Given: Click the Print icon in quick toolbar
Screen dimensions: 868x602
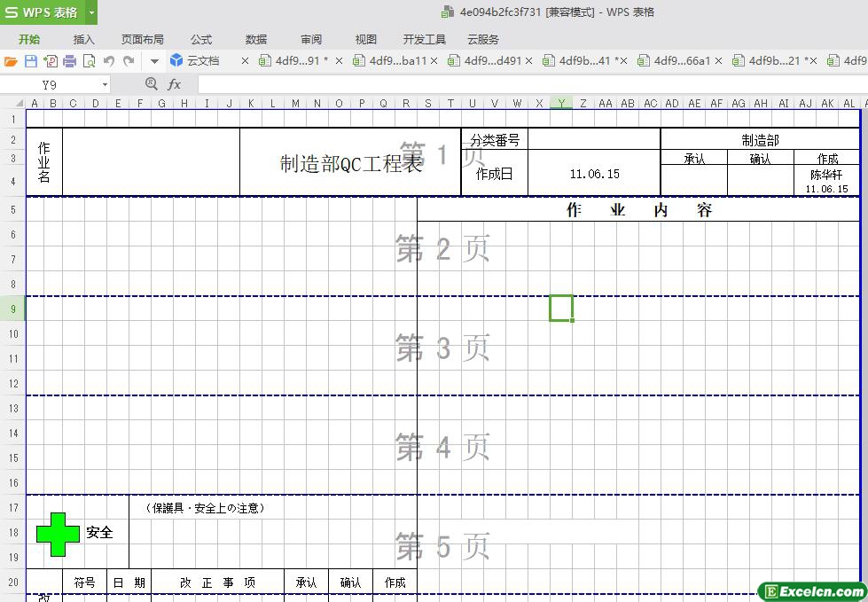Looking at the screenshot, I should 69,61.
